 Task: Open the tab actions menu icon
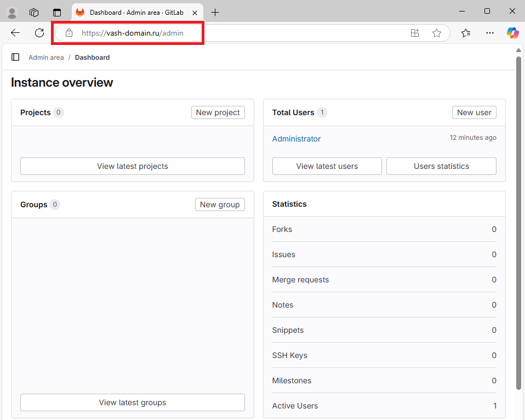coord(57,13)
